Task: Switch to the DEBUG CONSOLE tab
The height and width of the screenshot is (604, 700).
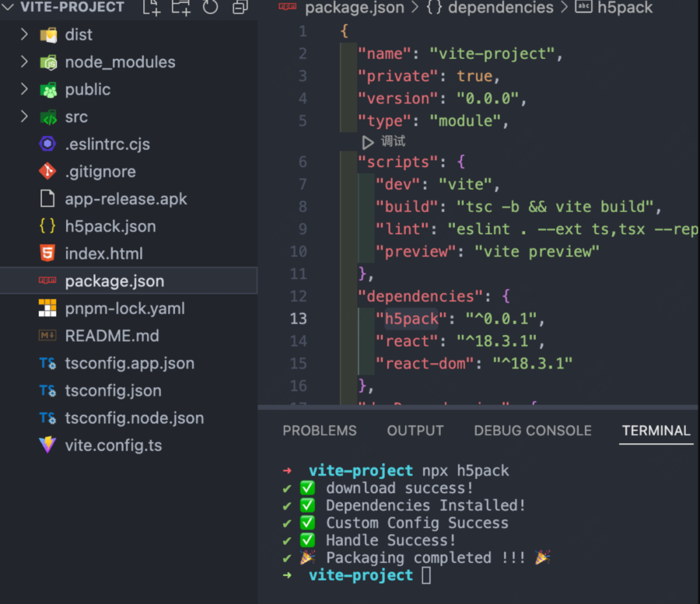Action: (x=533, y=430)
